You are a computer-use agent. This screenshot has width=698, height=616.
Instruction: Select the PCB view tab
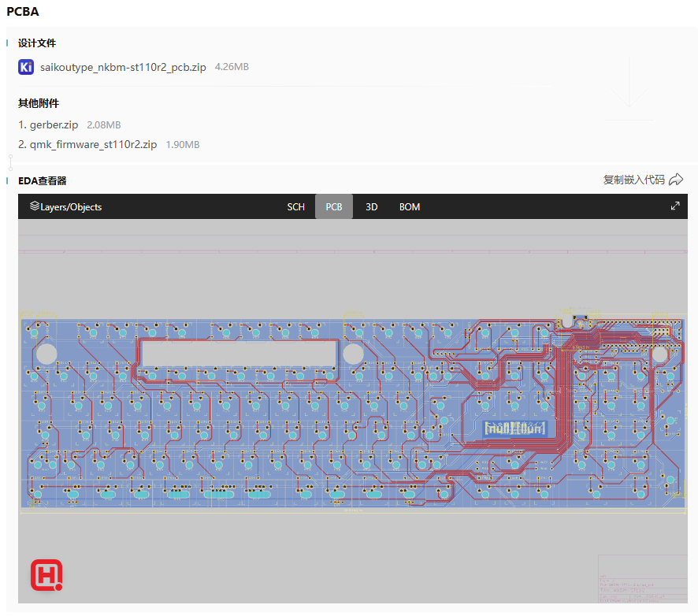[x=334, y=207]
